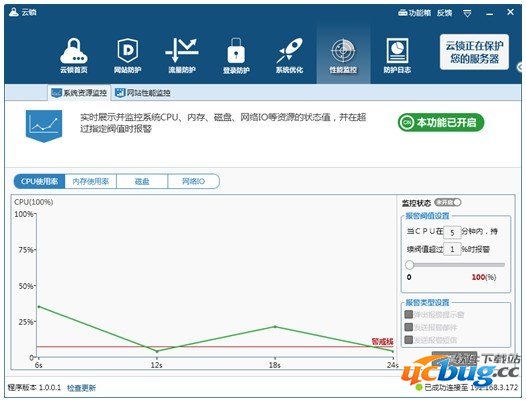Click the side panel collapse arrow at right edge

(520, 67)
